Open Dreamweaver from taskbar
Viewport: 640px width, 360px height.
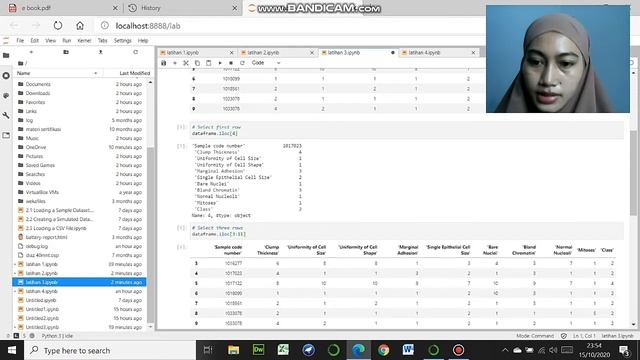click(258, 350)
